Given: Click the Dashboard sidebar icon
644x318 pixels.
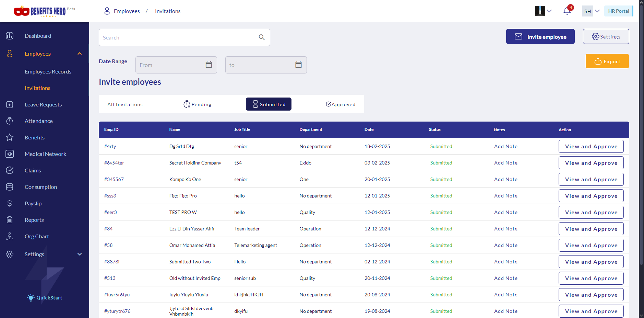Looking at the screenshot, I should coord(10,36).
